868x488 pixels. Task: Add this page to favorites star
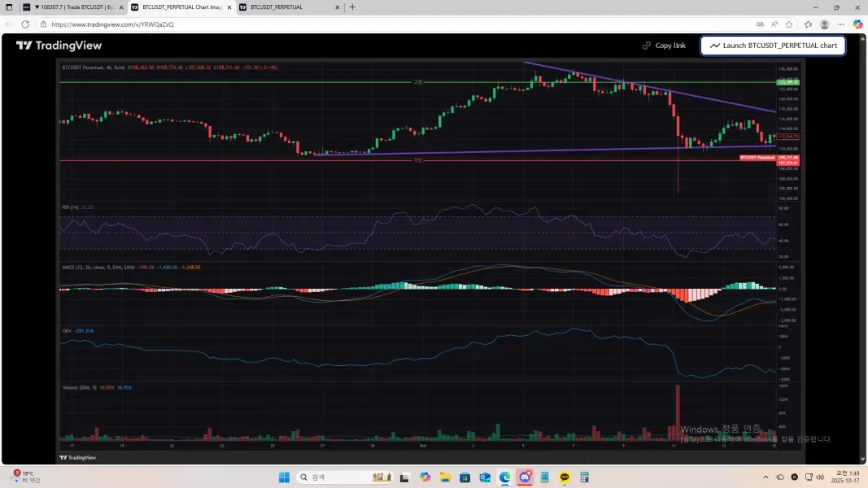[789, 24]
